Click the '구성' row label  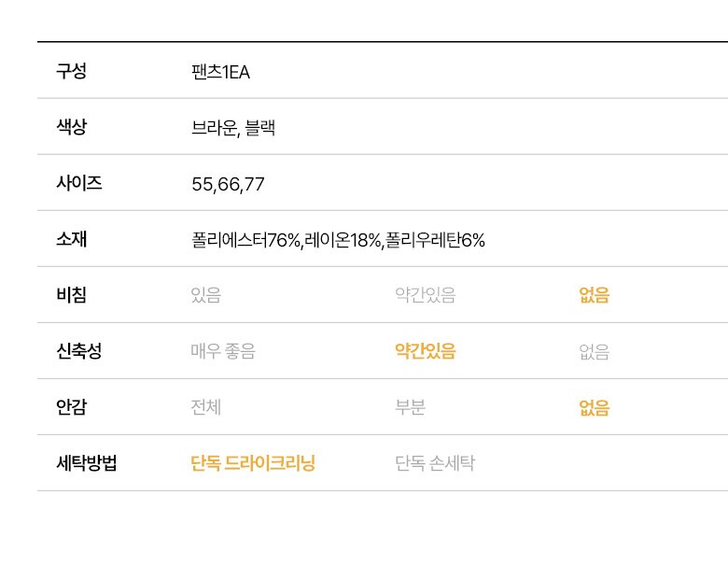pos(71,71)
